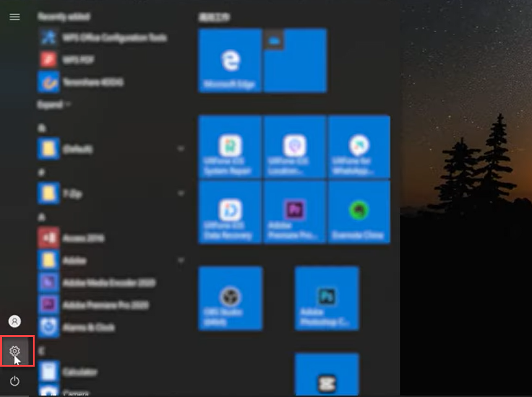Viewport: 532px width, 397px height.
Task: Expand the Adobe folder chevron
Action: 181,261
